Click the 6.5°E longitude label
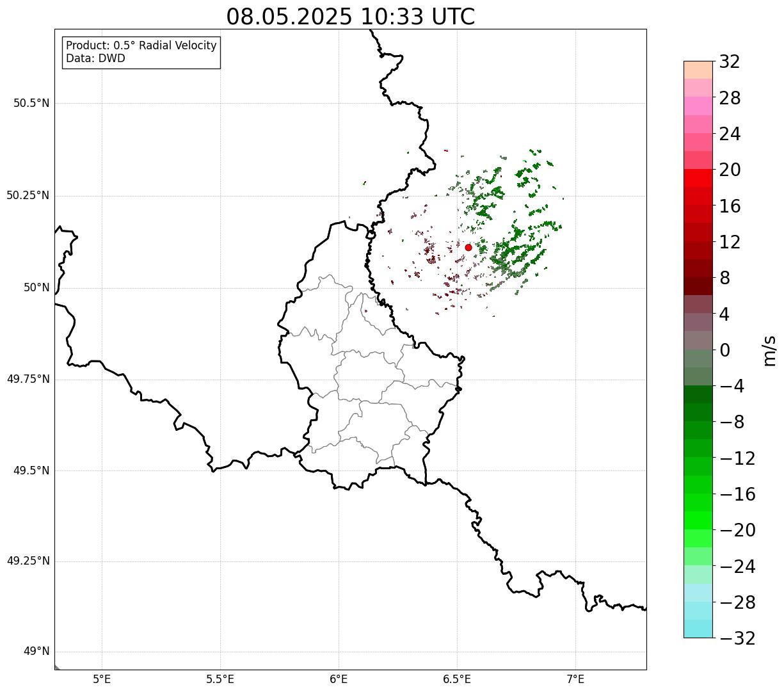784x692 pixels. point(457,679)
